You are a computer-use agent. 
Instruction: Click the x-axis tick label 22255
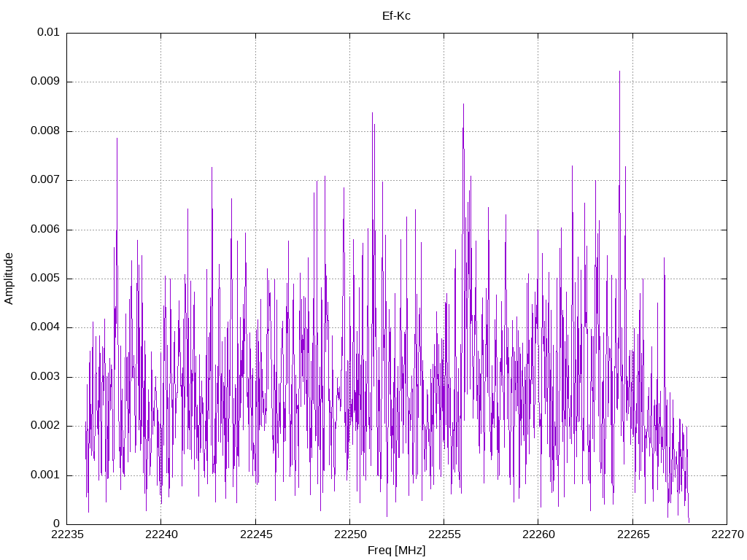pyautogui.click(x=444, y=534)
